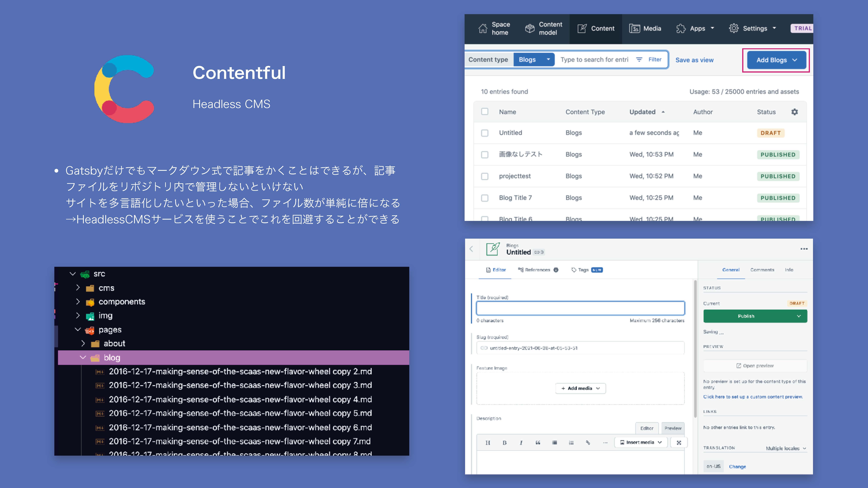
Task: Open Content model box icon
Action: tap(530, 29)
